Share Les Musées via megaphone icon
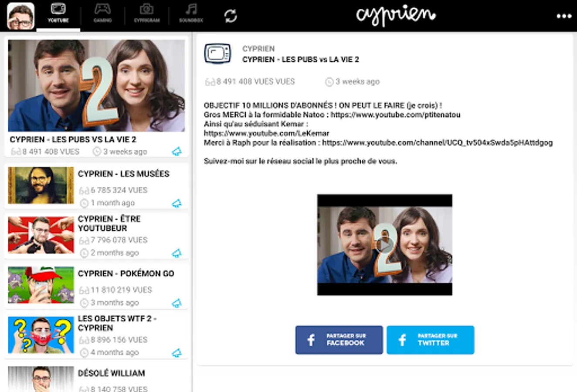 [176, 203]
